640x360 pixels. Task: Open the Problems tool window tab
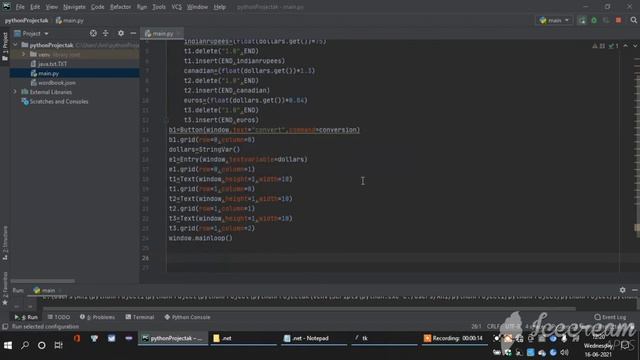(x=98, y=317)
